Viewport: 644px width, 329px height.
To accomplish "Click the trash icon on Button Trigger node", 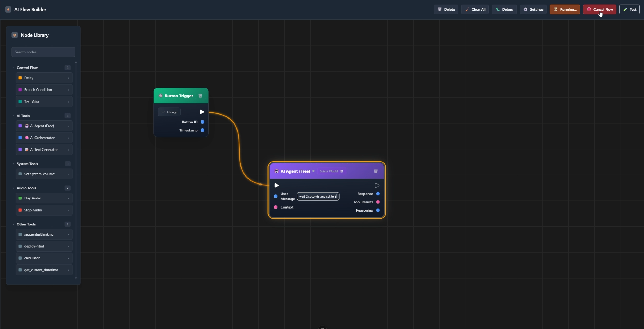I will click(x=200, y=96).
